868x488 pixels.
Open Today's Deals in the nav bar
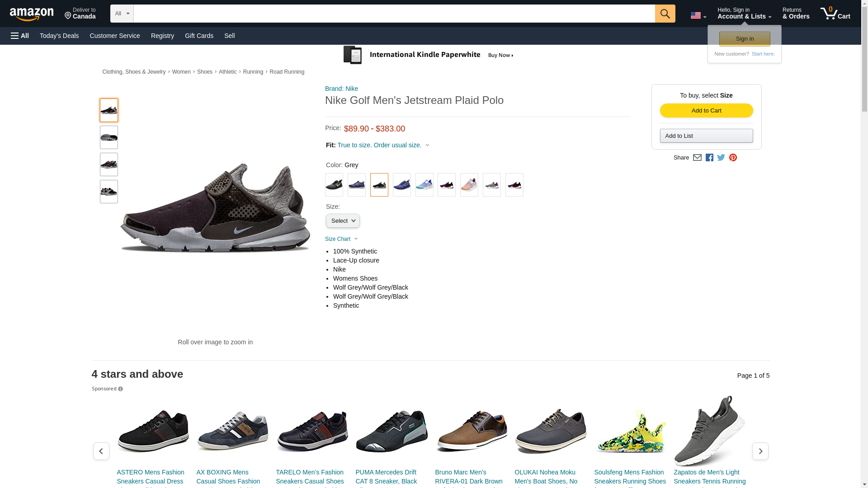(59, 36)
